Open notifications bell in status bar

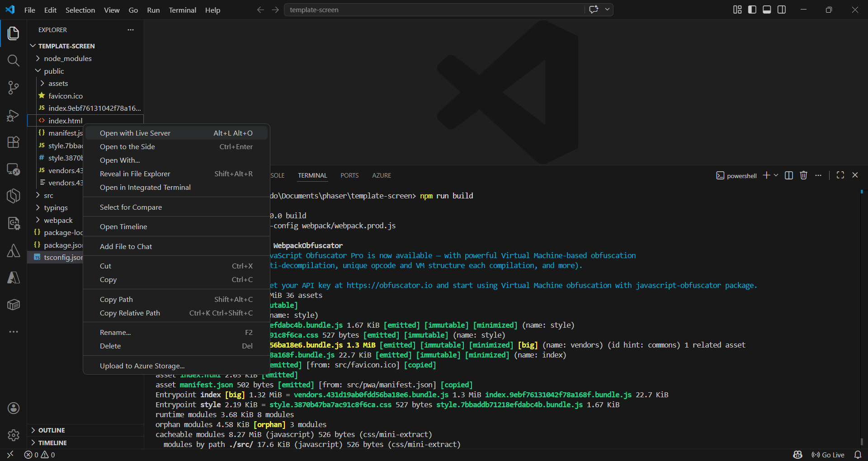(x=858, y=455)
